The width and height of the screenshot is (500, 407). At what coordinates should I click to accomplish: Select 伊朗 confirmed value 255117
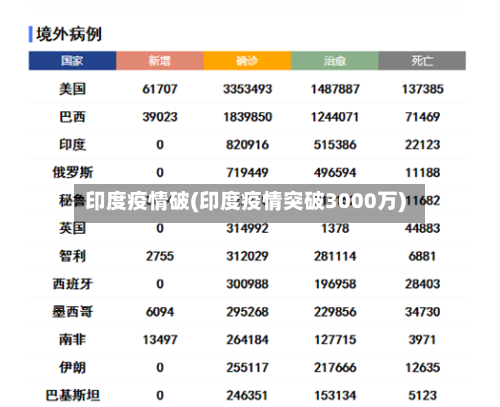[x=247, y=368]
